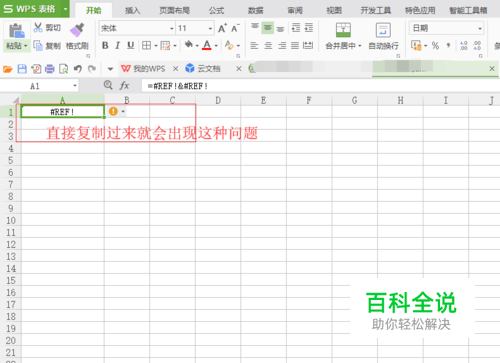The width and height of the screenshot is (500, 363).
Task: Click Print icon in quick access
Action: (x=50, y=69)
